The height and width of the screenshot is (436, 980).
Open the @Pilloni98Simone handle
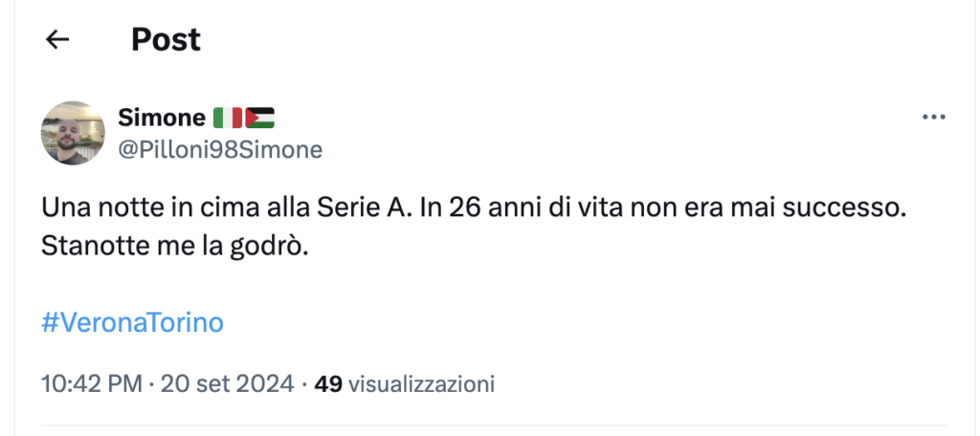[x=219, y=149]
